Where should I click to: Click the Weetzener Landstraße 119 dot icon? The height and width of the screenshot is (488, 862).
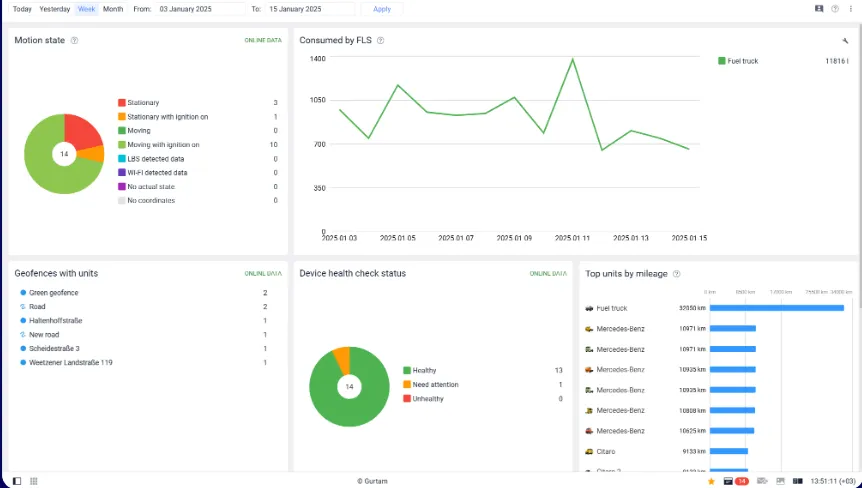point(23,363)
